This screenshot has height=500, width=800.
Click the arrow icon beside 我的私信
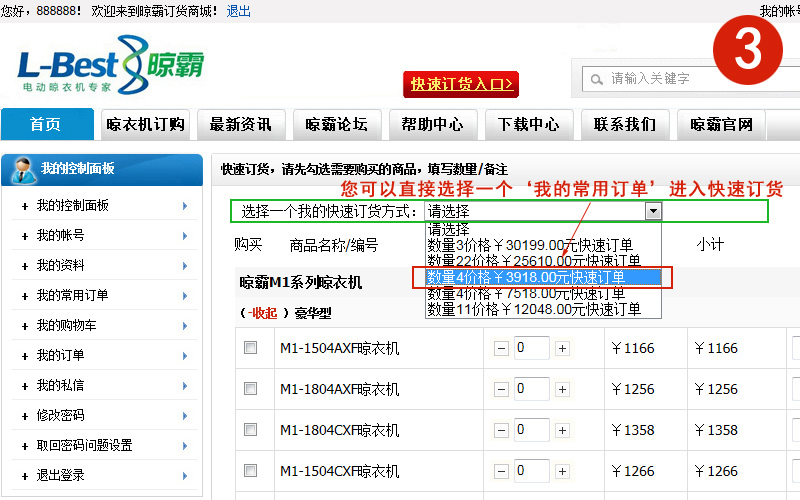point(185,386)
